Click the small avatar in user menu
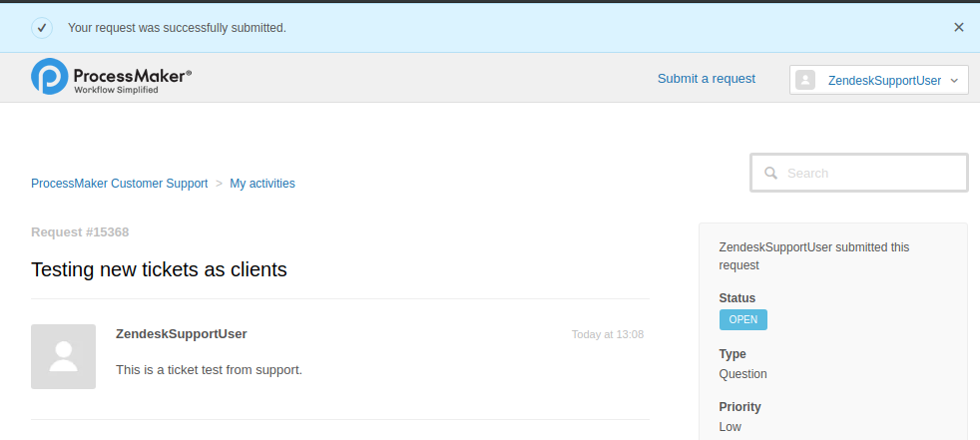The image size is (980, 440). click(805, 80)
